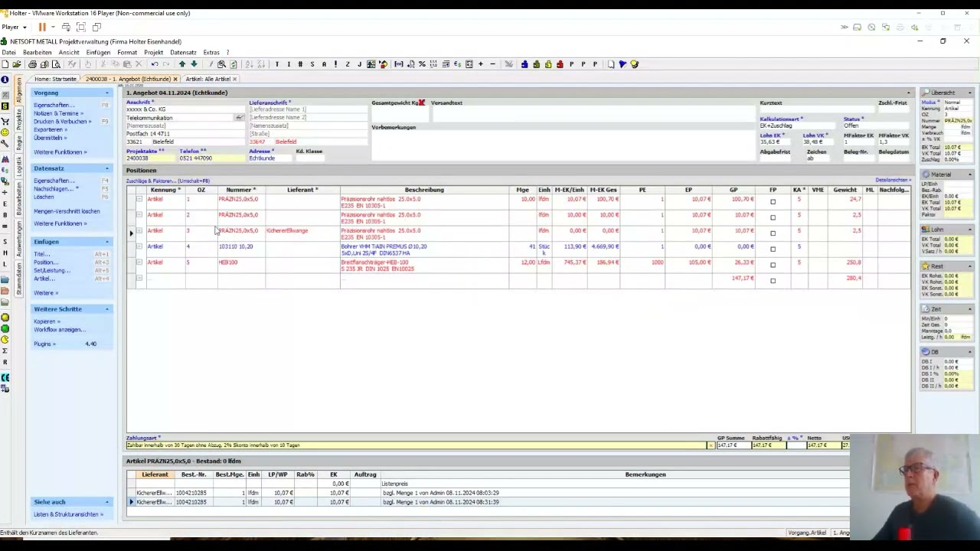Click the Zahlungsart yellow text field

click(417, 445)
